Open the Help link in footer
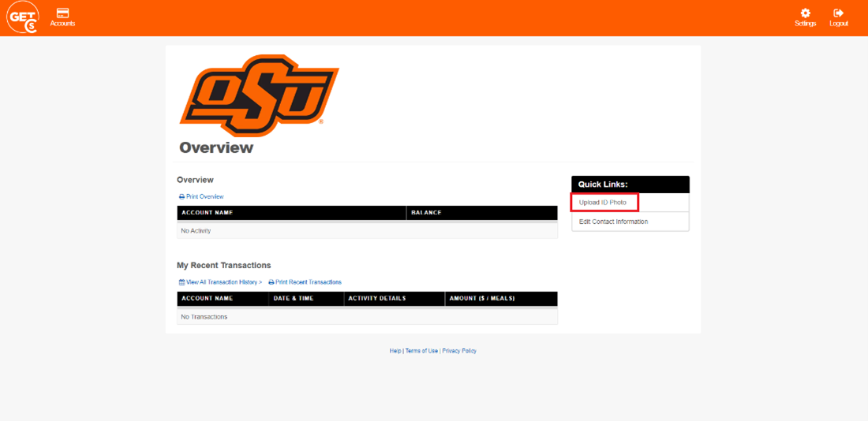 (x=395, y=351)
